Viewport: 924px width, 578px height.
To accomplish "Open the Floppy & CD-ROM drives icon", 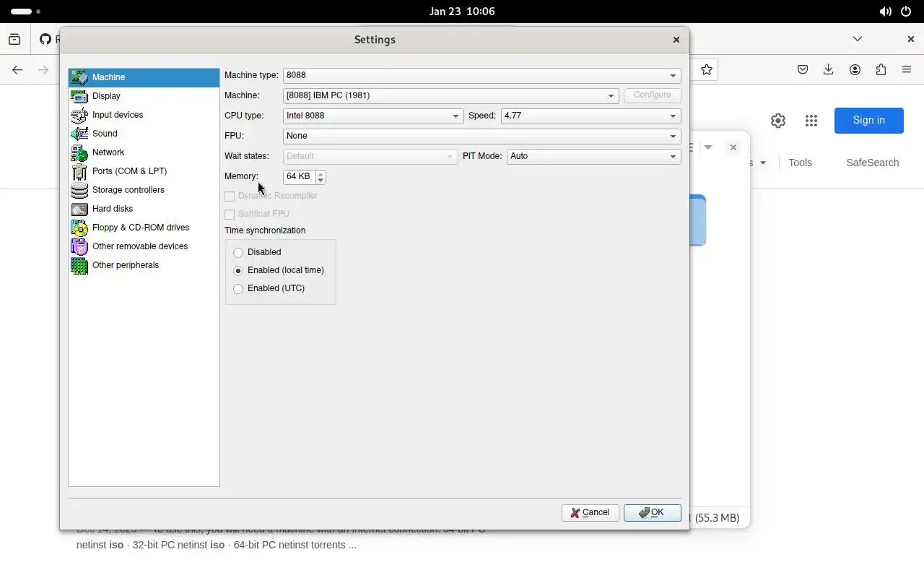I will (79, 228).
